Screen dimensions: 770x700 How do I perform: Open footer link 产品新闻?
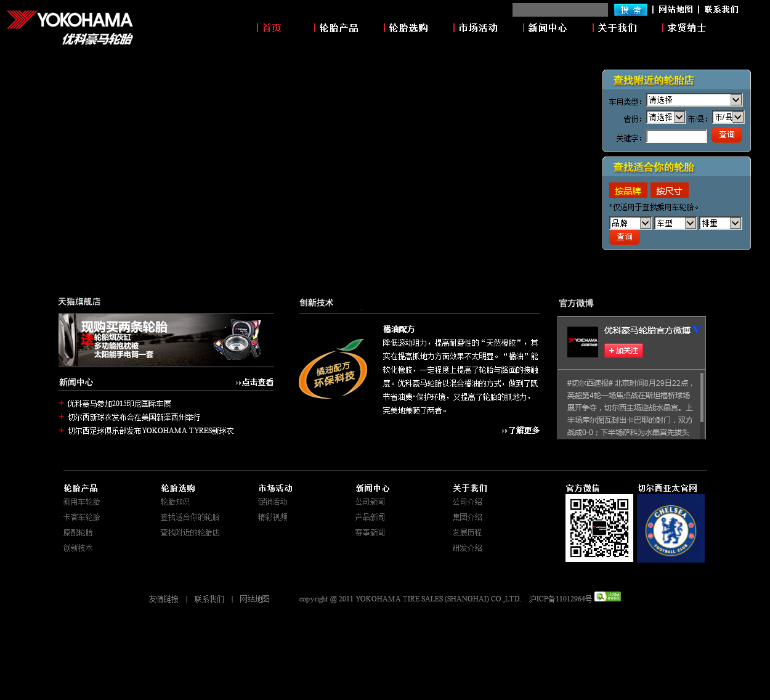point(370,517)
